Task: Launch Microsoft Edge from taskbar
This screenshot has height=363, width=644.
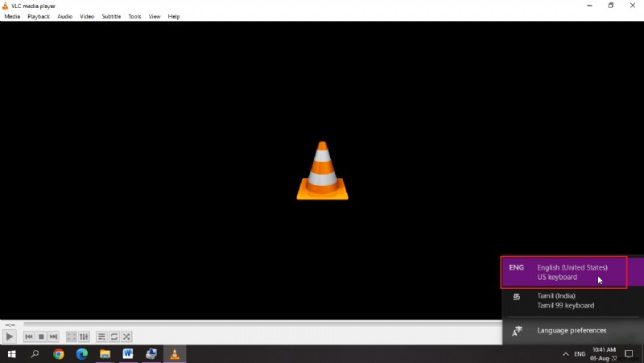Action: pyautogui.click(x=82, y=354)
